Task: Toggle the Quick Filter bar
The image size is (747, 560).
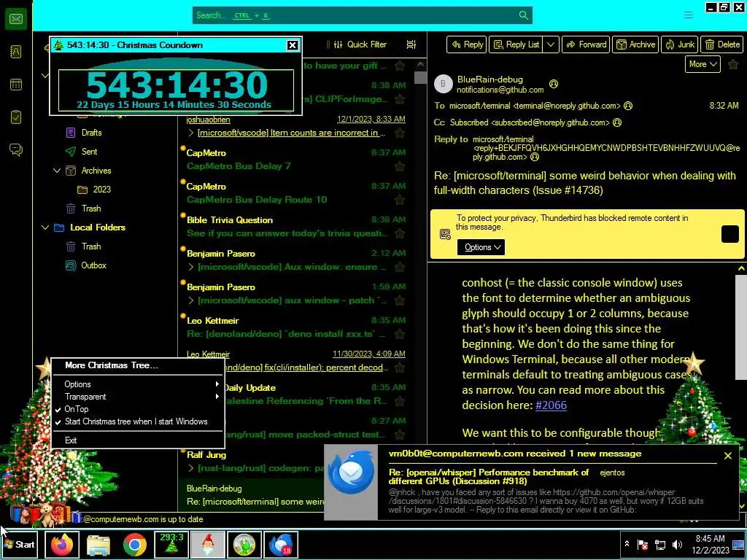Action: (x=360, y=44)
